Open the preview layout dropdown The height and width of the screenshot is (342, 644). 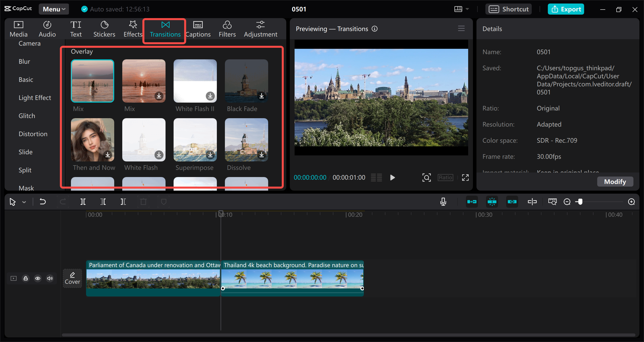461,9
